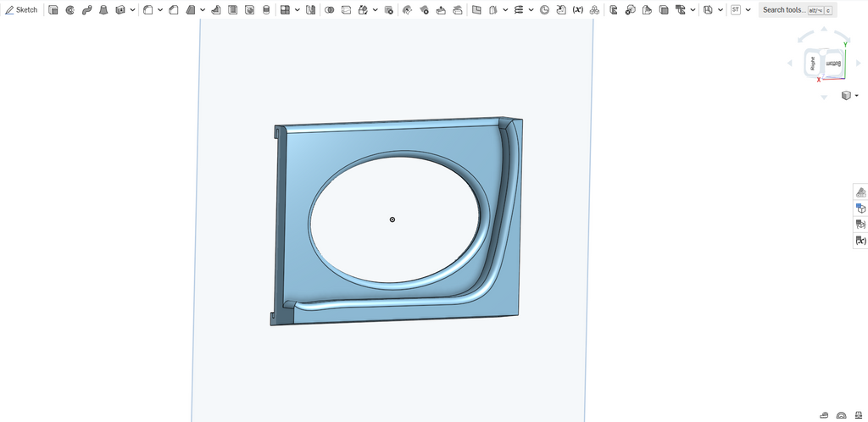This screenshot has height=422, width=868.
Task: Open the Configurations panel cube icon
Action: (x=861, y=208)
